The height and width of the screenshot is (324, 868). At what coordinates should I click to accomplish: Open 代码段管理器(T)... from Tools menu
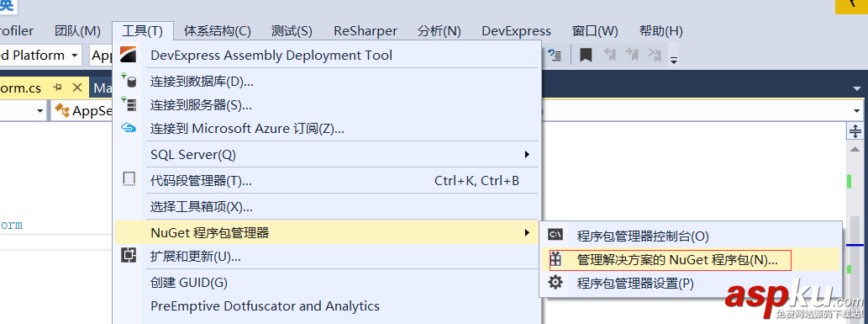point(327,180)
